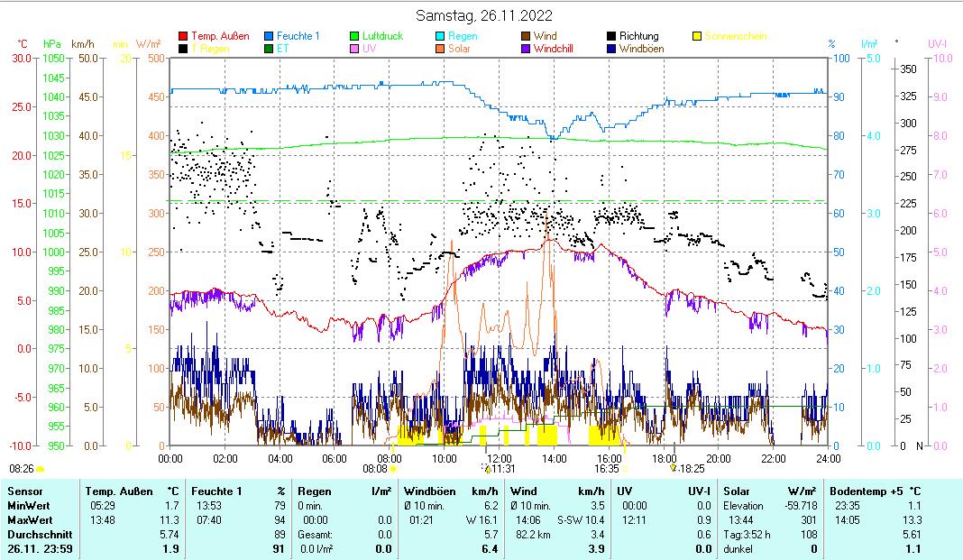The height and width of the screenshot is (560, 963).
Task: Click the 'km/h' axis unit label at top left
Action: 83,44
